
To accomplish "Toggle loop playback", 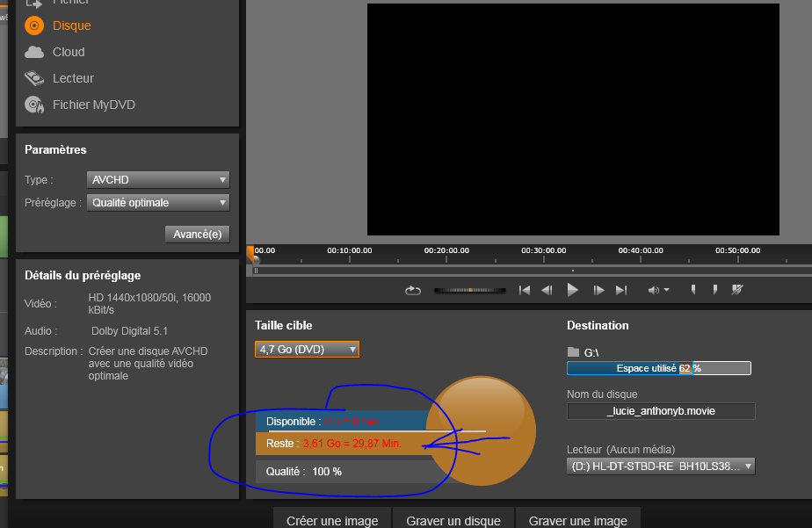I will (413, 291).
